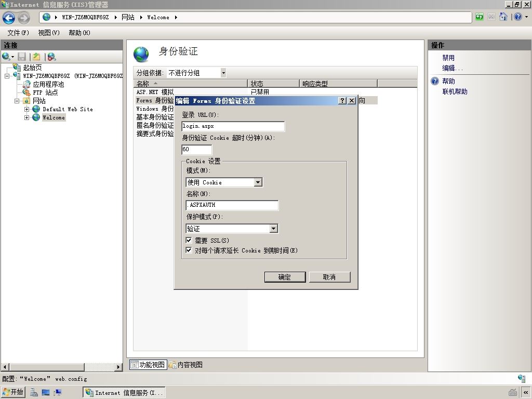Open Server Manager from quick launch
532x399 pixels.
[34, 393]
